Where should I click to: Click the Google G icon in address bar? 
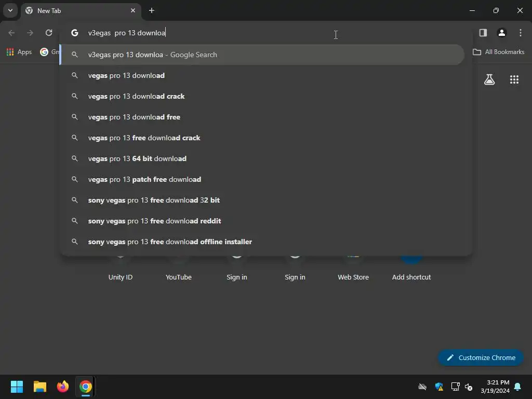click(x=75, y=33)
